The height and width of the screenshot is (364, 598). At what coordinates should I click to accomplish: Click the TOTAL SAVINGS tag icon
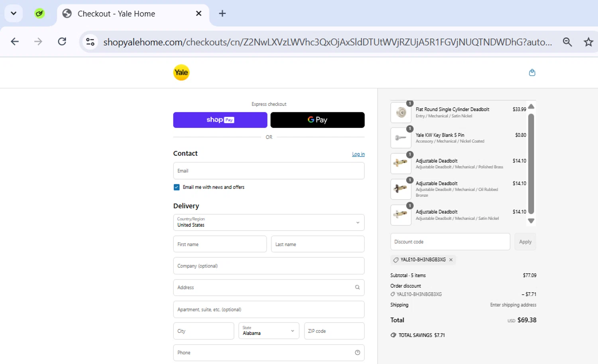(393, 335)
